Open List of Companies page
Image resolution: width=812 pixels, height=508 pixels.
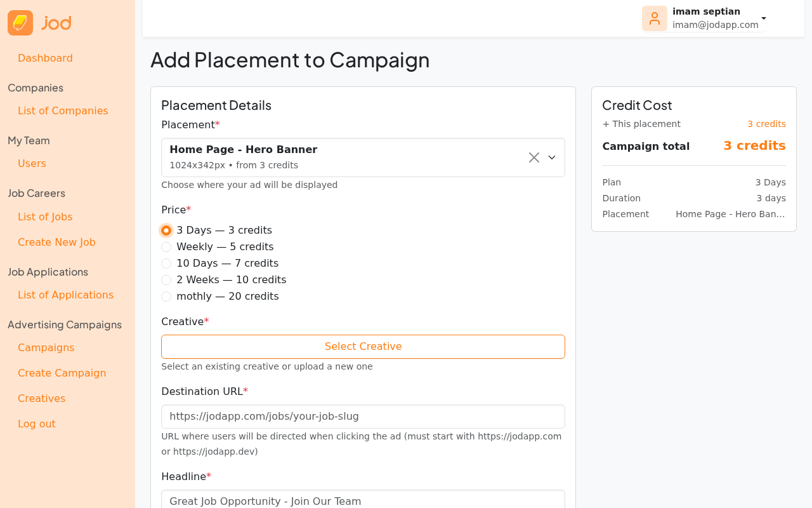click(63, 111)
